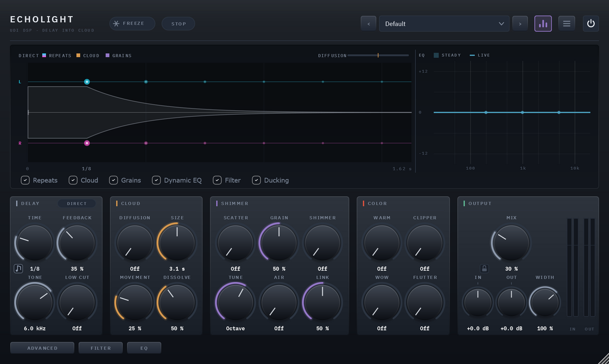The image size is (609, 364).
Task: Click the high EQ band node
Action: (559, 112)
